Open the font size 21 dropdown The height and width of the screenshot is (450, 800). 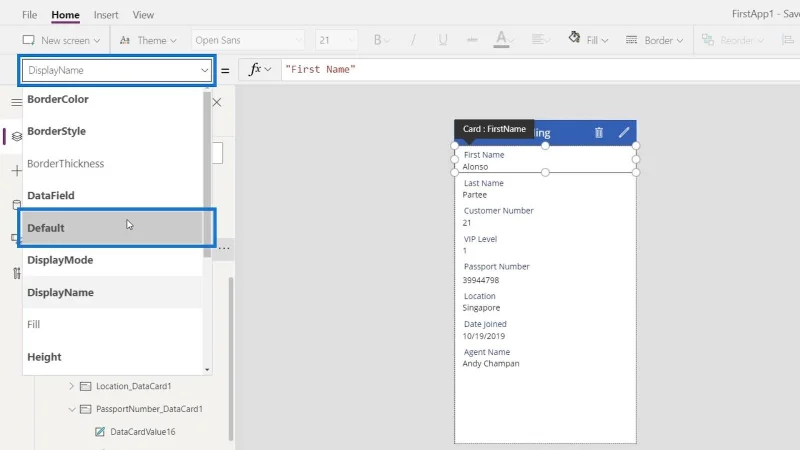336,40
